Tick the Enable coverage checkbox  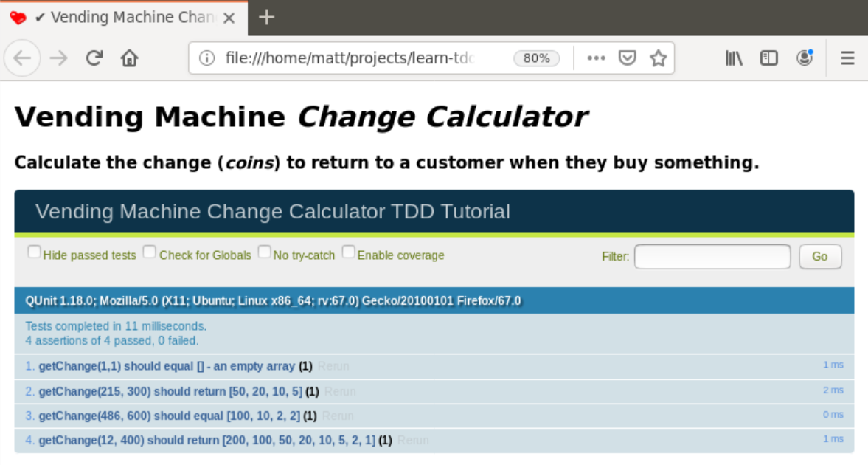coord(348,252)
